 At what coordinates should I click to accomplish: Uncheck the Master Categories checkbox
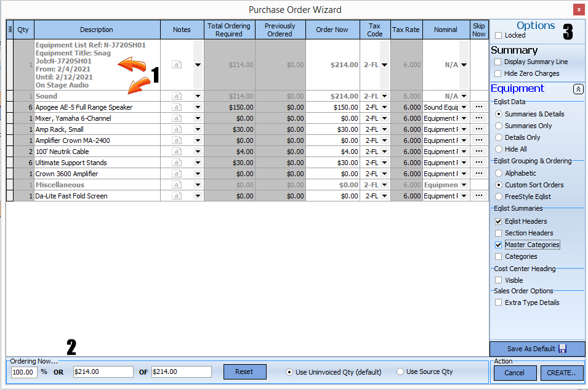click(x=498, y=245)
